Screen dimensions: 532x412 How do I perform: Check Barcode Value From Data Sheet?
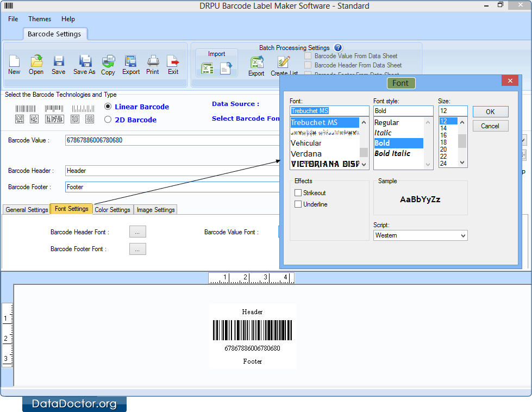tap(308, 55)
